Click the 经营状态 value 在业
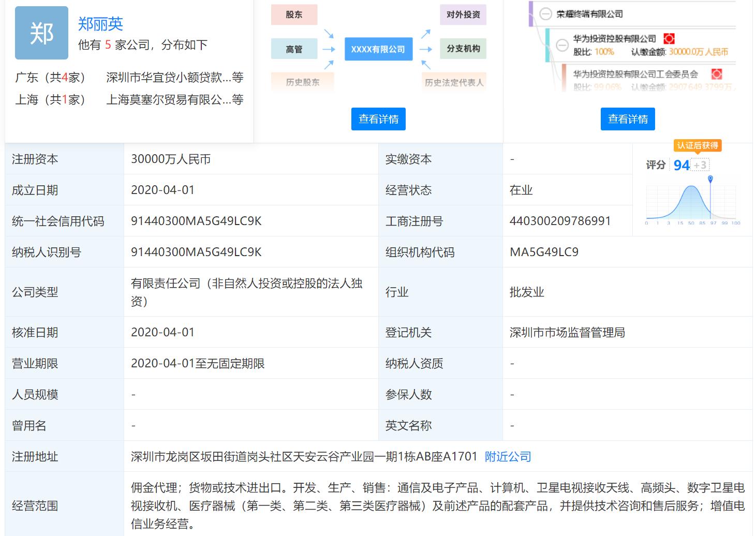The height and width of the screenshot is (536, 756). coord(521,190)
